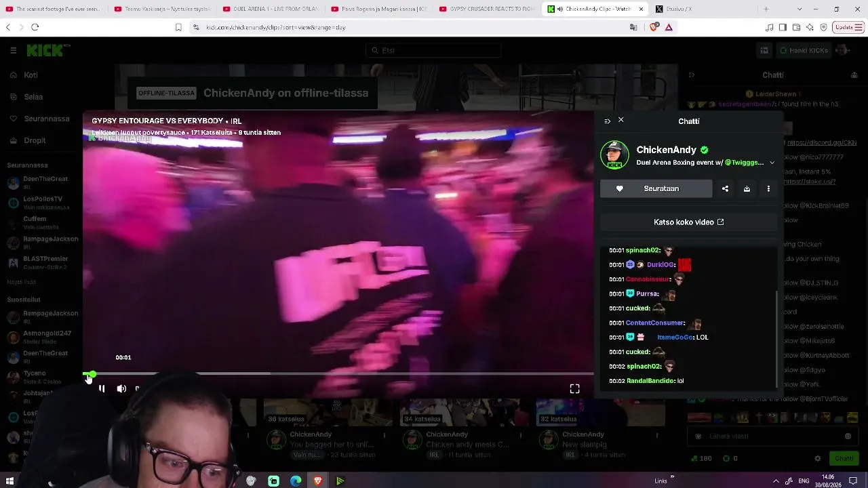Screen dimensions: 868x488
Task: Select BLASTPremier in the followed channels
Action: pos(41,262)
